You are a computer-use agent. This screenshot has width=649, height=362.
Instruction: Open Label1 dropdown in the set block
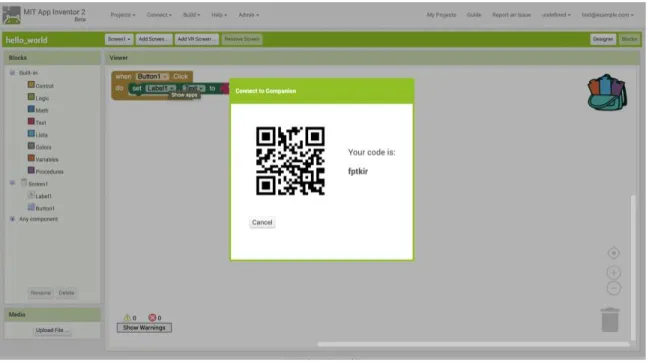[161, 88]
